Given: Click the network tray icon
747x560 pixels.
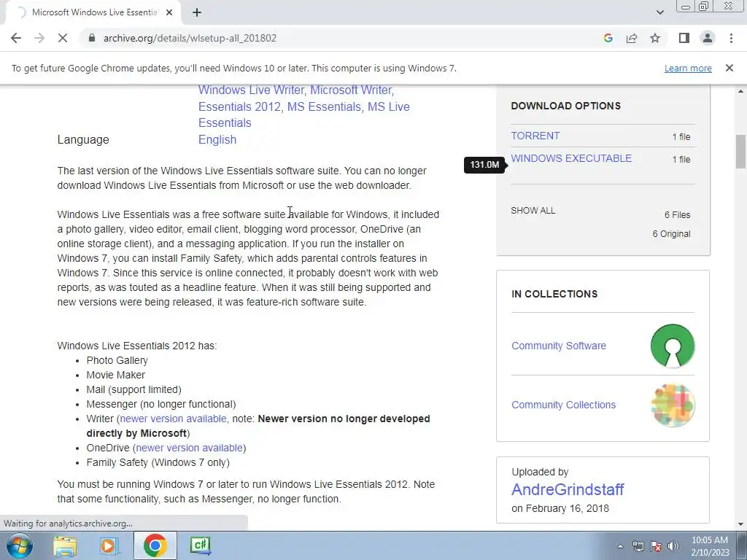Looking at the screenshot, I should point(638,546).
